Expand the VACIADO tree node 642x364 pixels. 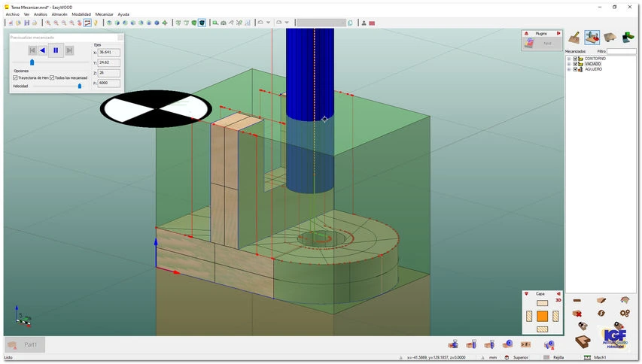[569, 64]
